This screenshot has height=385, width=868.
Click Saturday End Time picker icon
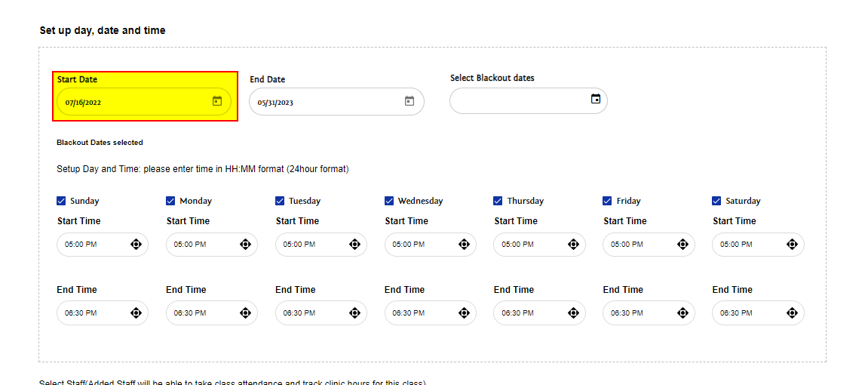[792, 313]
